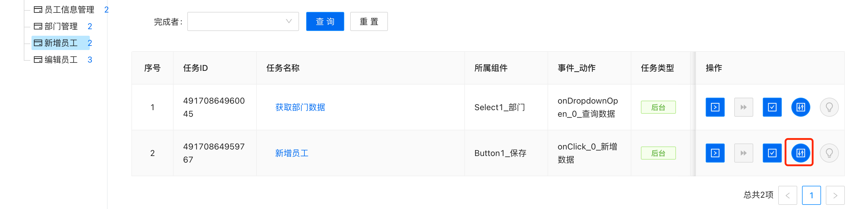Click the checkmark icon for 获取部门数据

click(x=772, y=107)
